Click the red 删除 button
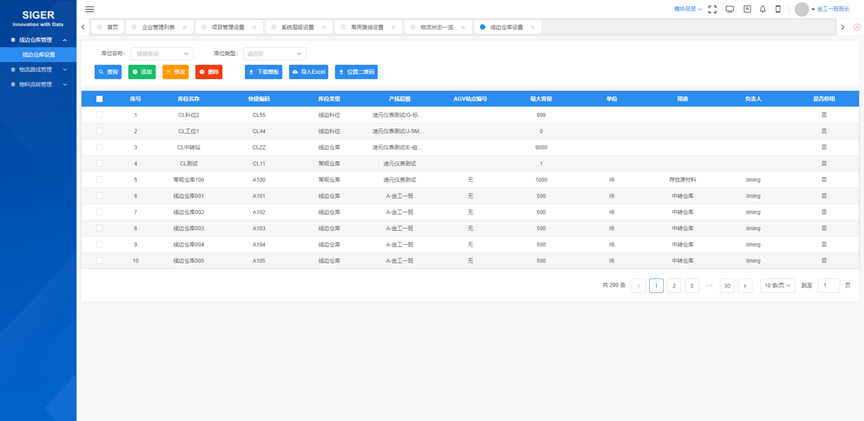 (x=209, y=72)
